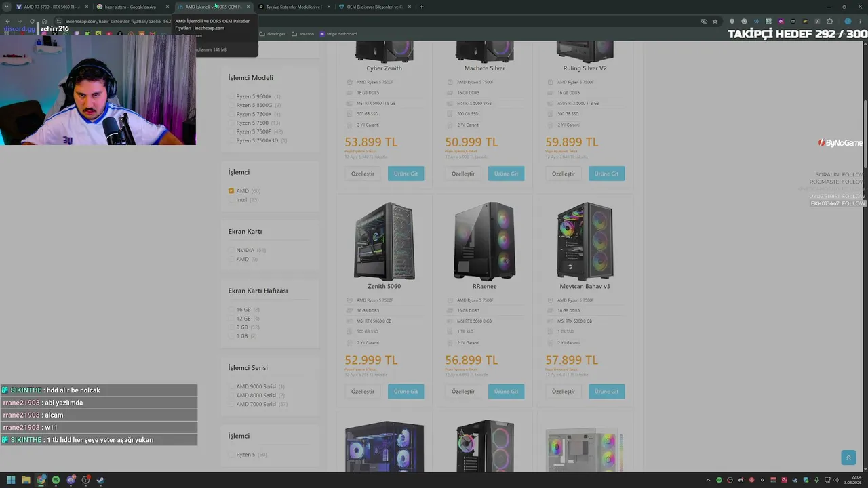This screenshot has width=868, height=488.
Task: Switch to the 'AMD R7 5700 - RTX 5060 Ti' tab
Action: point(52,7)
